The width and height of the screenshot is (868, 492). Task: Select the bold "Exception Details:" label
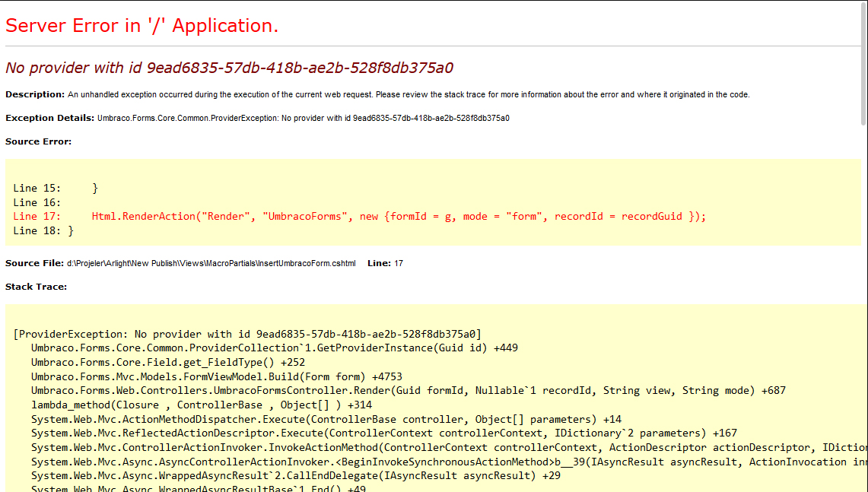click(x=49, y=118)
